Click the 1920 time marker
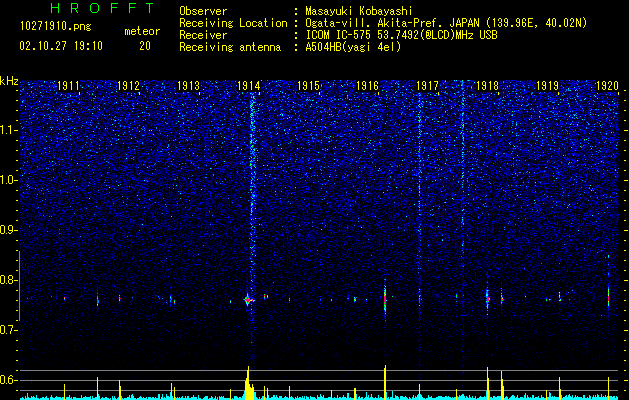This screenshot has width=629, height=400. 607,86
